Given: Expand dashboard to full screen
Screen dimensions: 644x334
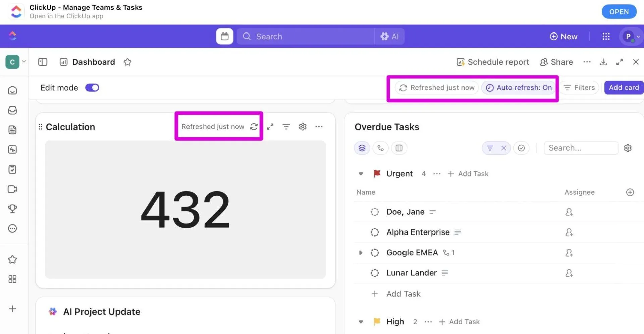Looking at the screenshot, I should 620,62.
